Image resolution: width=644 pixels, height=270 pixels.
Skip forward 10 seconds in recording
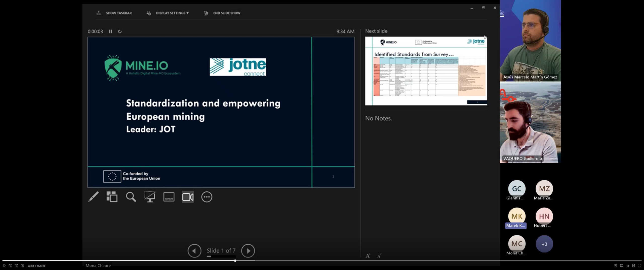tap(16, 265)
